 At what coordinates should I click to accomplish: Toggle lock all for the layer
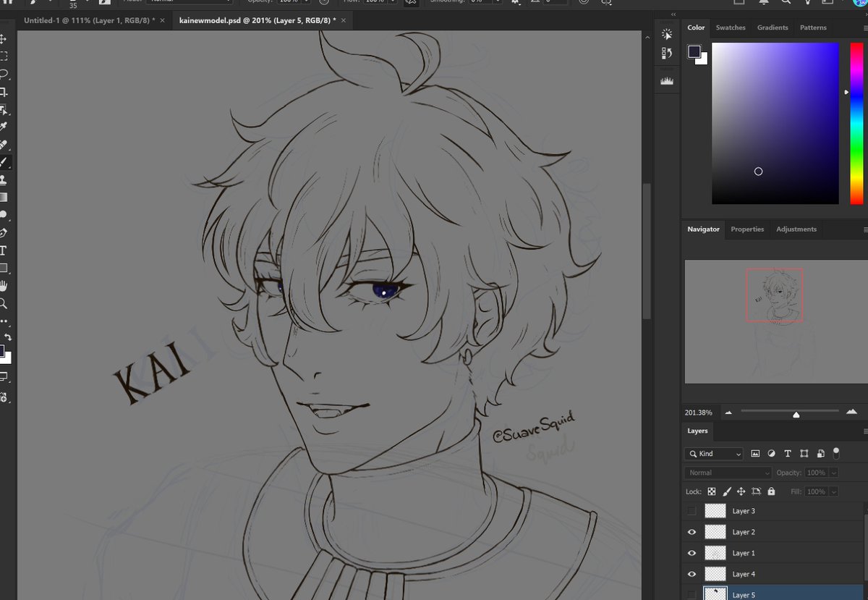(771, 491)
